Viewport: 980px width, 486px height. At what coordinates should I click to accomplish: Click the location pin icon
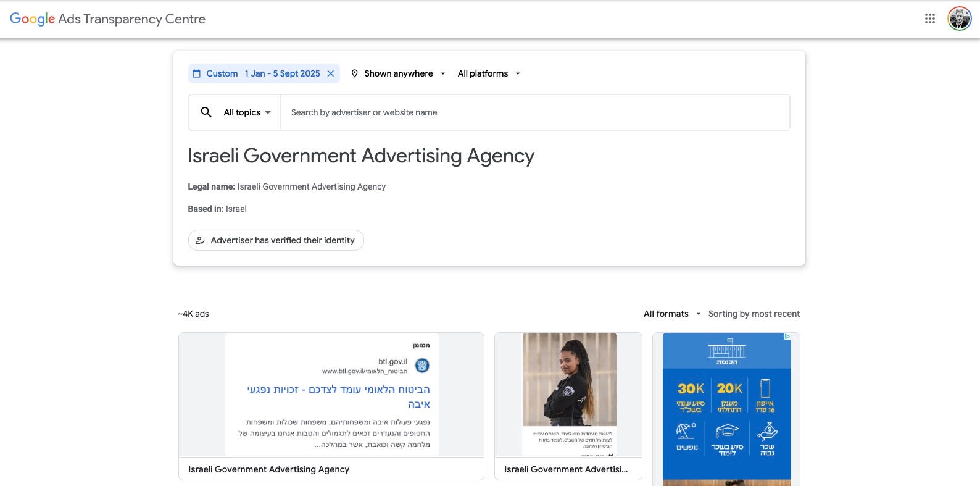355,73
